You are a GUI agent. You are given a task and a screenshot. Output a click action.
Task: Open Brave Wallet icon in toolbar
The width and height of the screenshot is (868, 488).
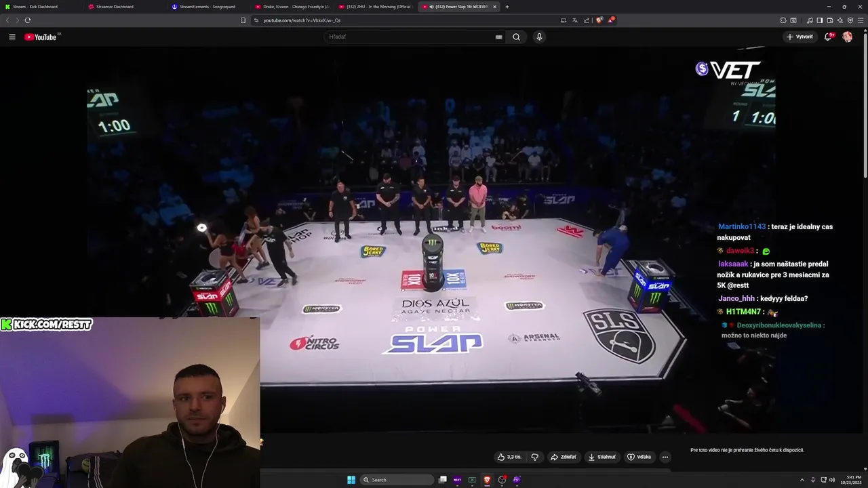coord(830,20)
